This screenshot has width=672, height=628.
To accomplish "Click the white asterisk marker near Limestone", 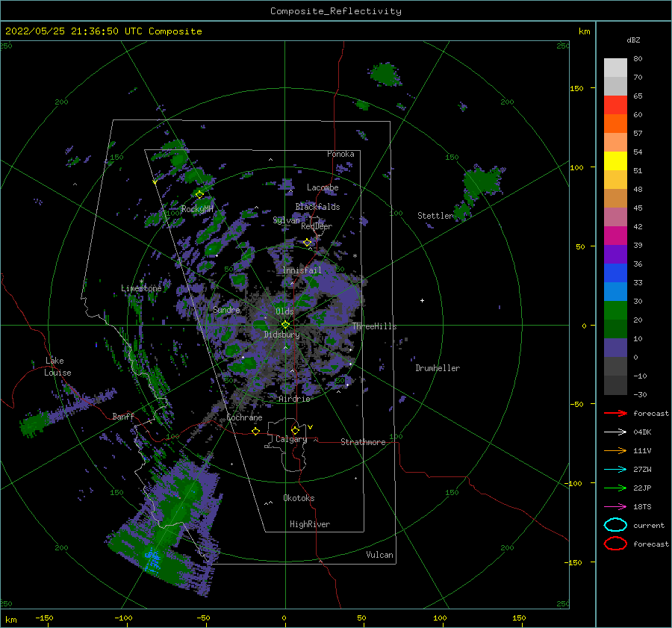I will 141,282.
